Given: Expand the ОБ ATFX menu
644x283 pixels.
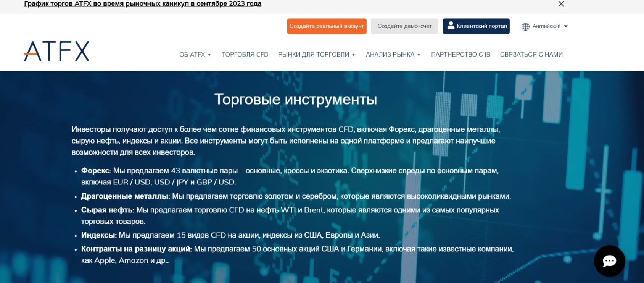Looking at the screenshot, I should 195,55.
